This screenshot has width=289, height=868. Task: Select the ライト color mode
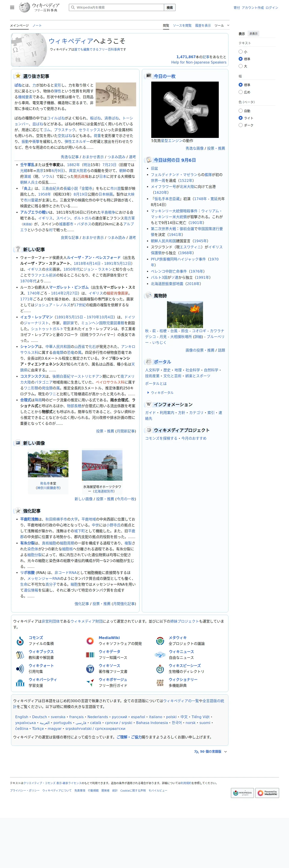point(241,118)
